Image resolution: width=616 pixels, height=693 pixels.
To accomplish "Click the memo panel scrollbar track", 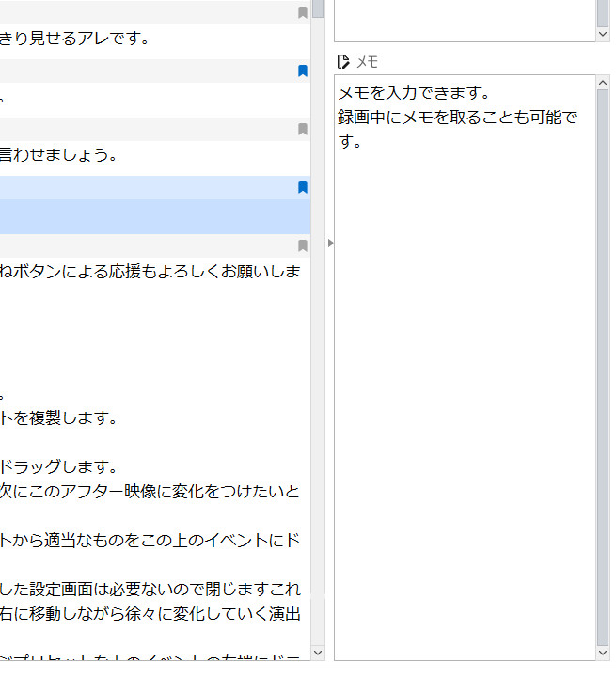I will point(603,376).
